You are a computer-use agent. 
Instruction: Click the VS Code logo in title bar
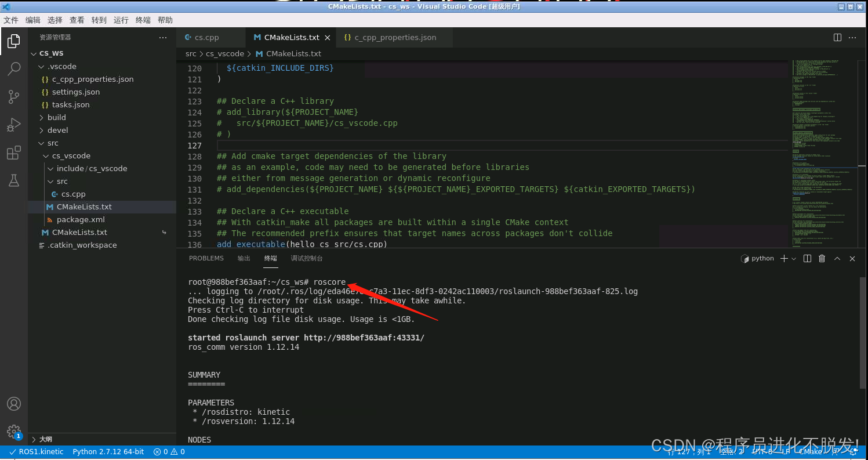tap(8, 6)
